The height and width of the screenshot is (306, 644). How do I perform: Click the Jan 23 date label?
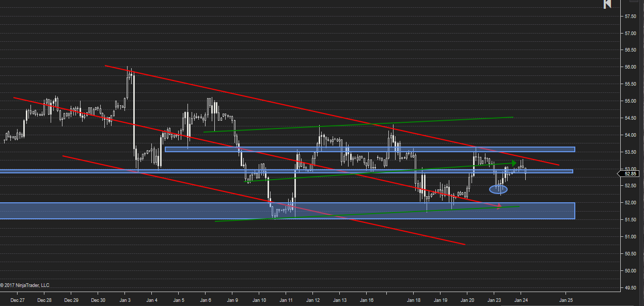click(x=495, y=300)
